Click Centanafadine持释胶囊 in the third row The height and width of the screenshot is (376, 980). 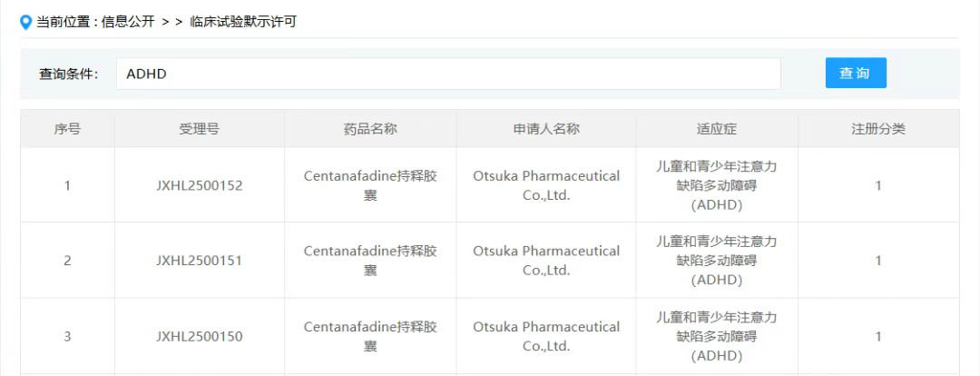(x=370, y=336)
